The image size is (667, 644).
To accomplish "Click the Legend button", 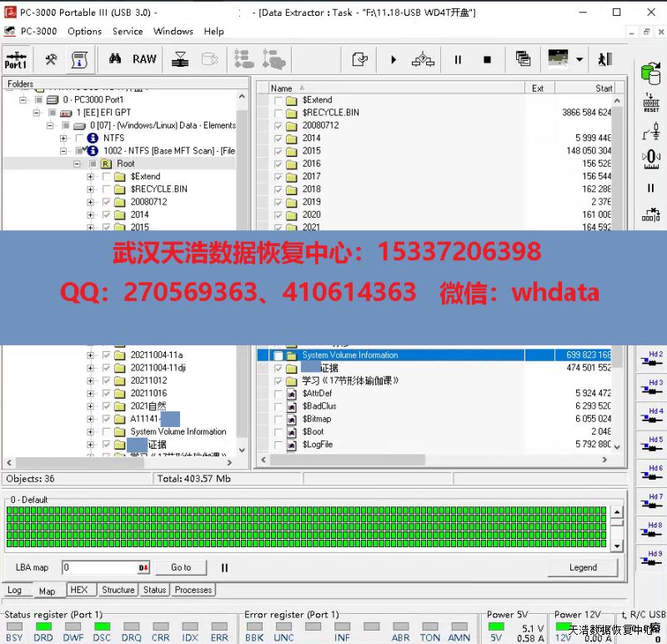I will tap(583, 567).
